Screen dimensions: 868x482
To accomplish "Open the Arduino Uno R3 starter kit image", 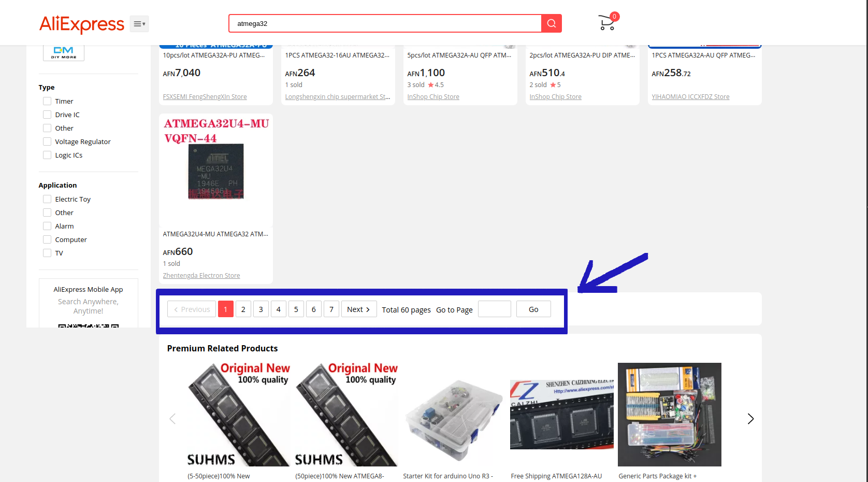I will coord(454,415).
